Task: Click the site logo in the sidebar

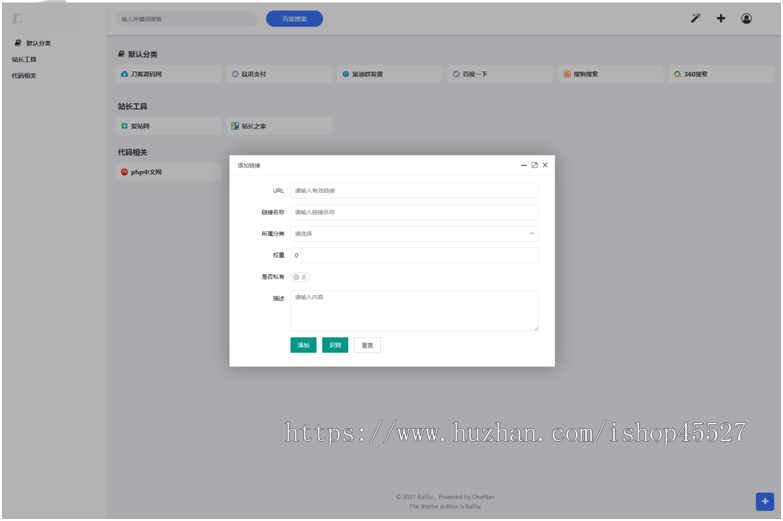Action: (x=17, y=18)
